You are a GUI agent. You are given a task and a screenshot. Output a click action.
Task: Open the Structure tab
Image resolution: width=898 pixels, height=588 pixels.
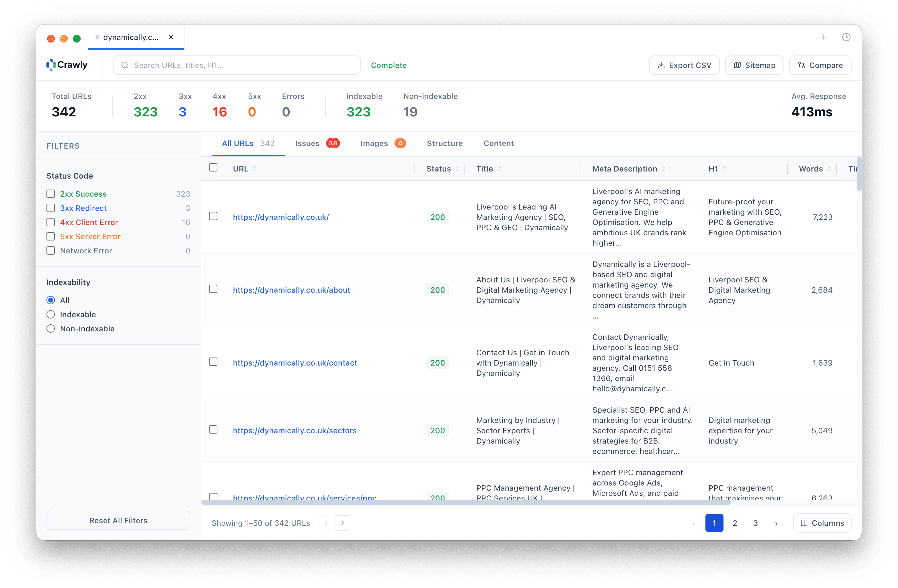pos(445,143)
